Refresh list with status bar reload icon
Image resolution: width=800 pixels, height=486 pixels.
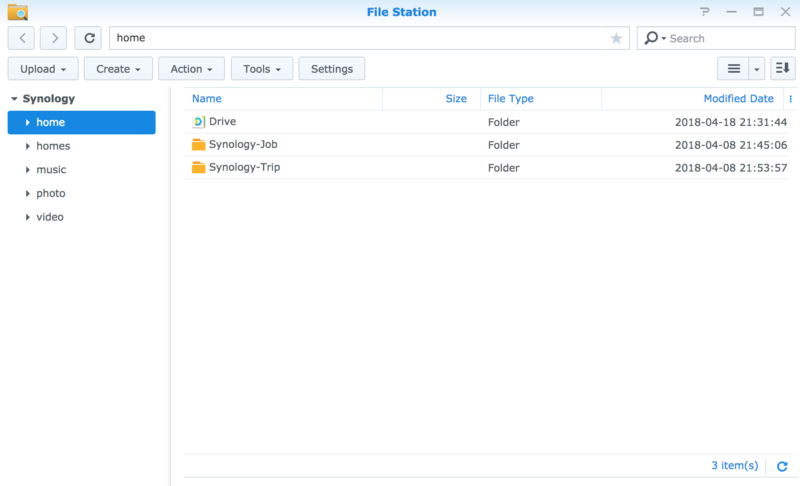pyautogui.click(x=782, y=466)
